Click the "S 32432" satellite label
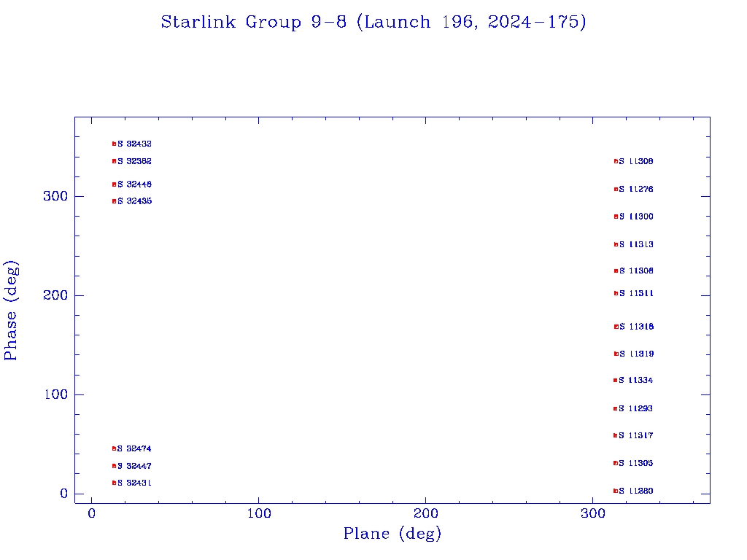This screenshot has height=560, width=747. point(135,144)
